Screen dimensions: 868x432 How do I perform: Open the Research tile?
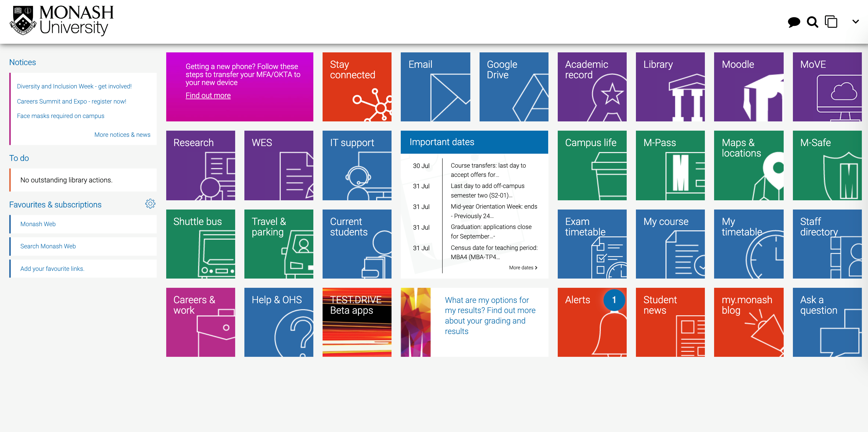200,165
